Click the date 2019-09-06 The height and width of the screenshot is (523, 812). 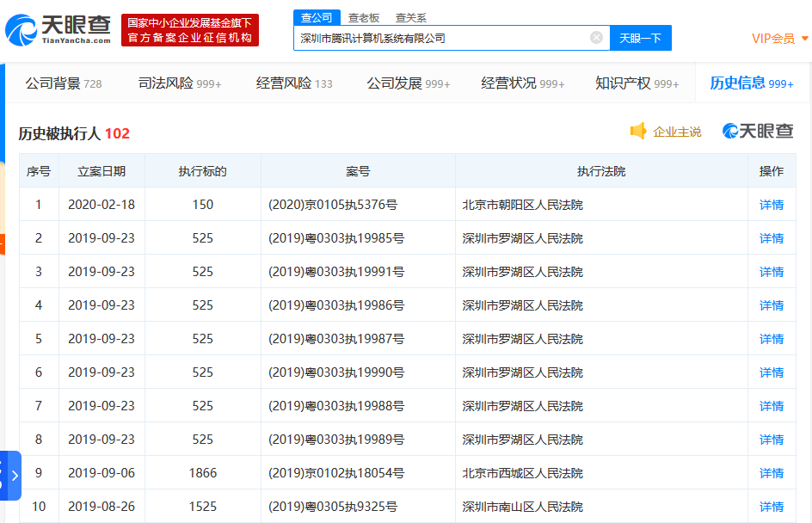point(101,473)
